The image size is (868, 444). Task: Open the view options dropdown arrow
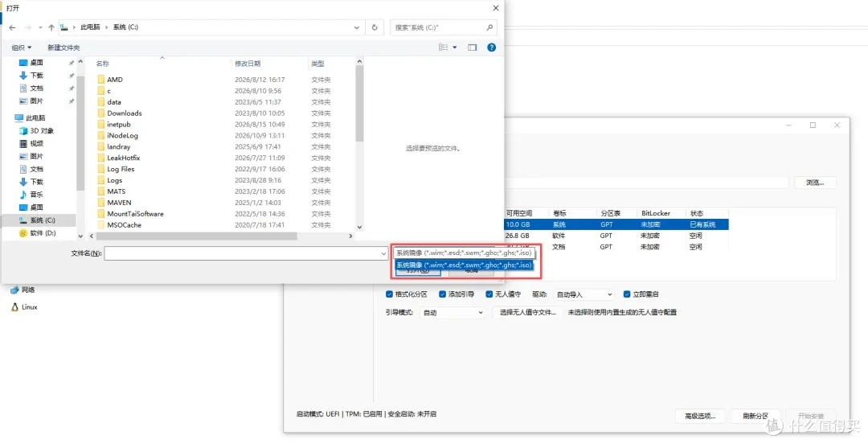455,47
